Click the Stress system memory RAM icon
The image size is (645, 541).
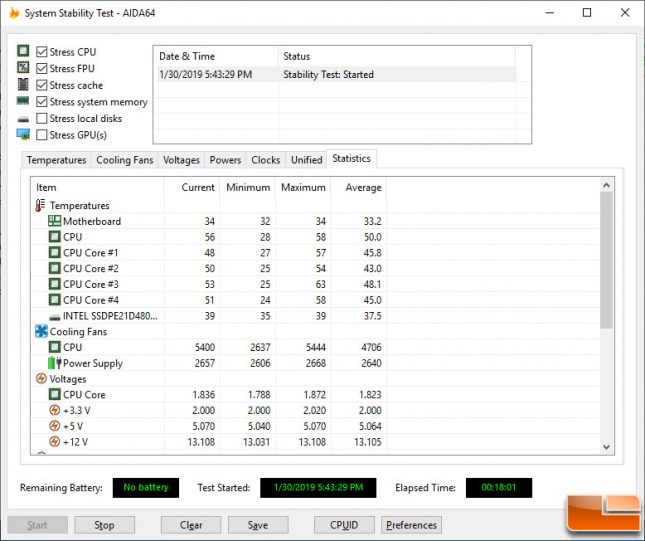coord(23,100)
